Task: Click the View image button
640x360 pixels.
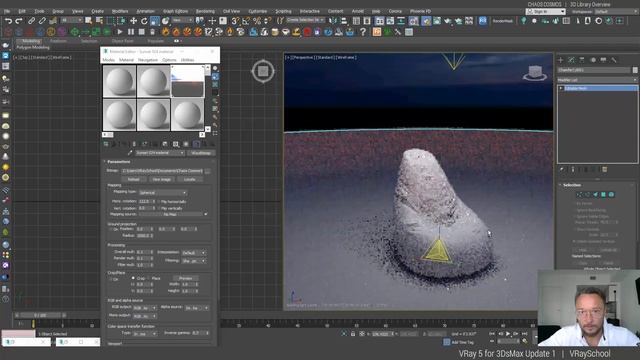Action: click(162, 180)
